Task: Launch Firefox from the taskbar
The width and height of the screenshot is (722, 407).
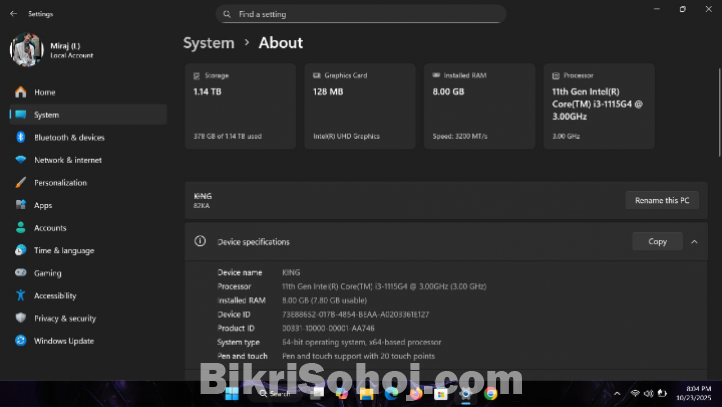Action: [415, 394]
